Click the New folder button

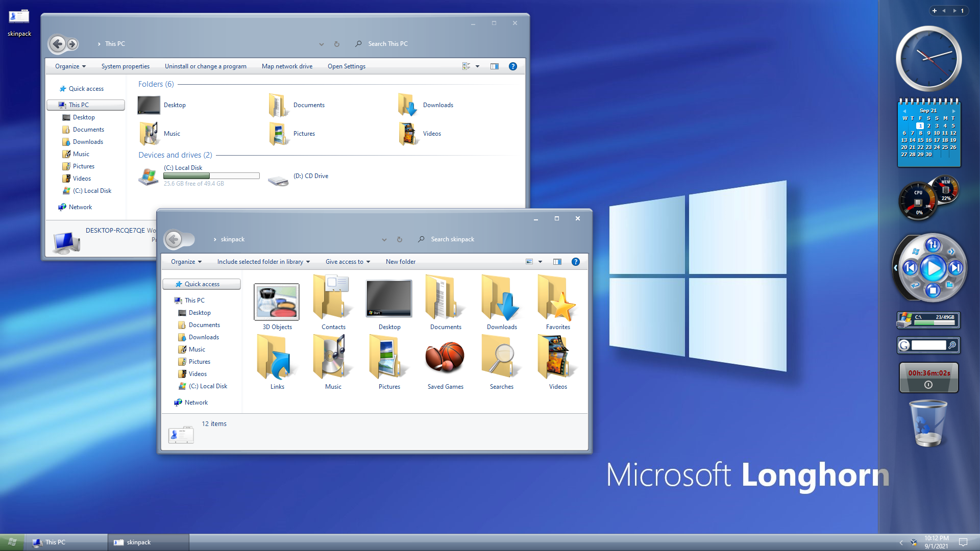400,262
